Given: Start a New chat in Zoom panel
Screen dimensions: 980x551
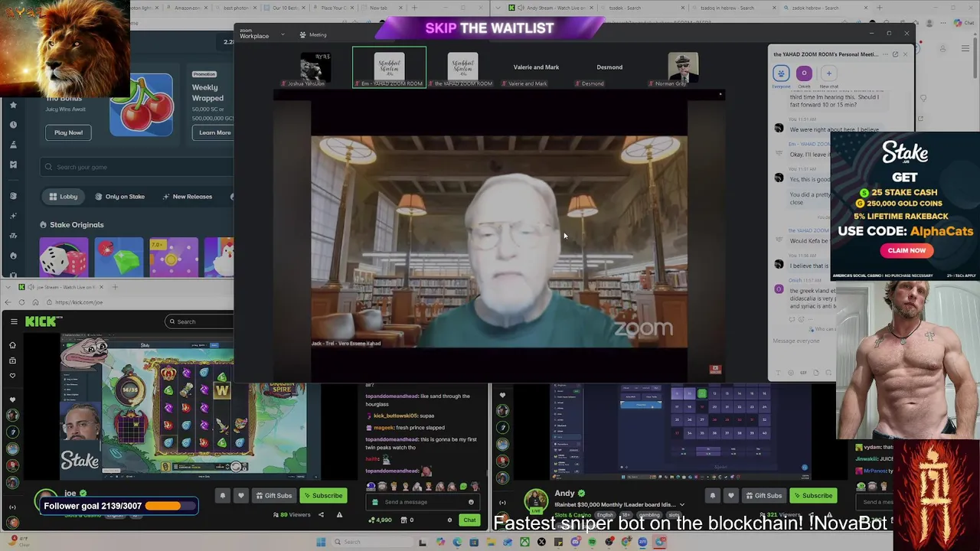Looking at the screenshot, I should 828,73.
